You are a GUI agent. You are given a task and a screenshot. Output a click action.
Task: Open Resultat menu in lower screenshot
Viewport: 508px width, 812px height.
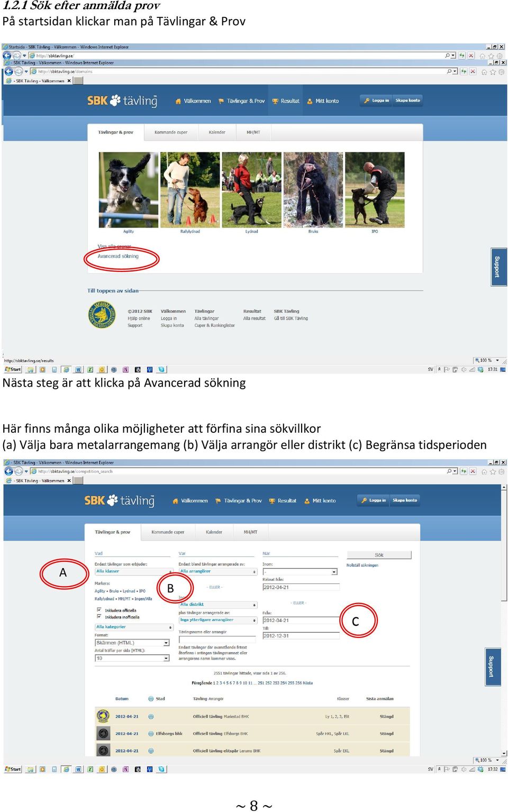(283, 500)
